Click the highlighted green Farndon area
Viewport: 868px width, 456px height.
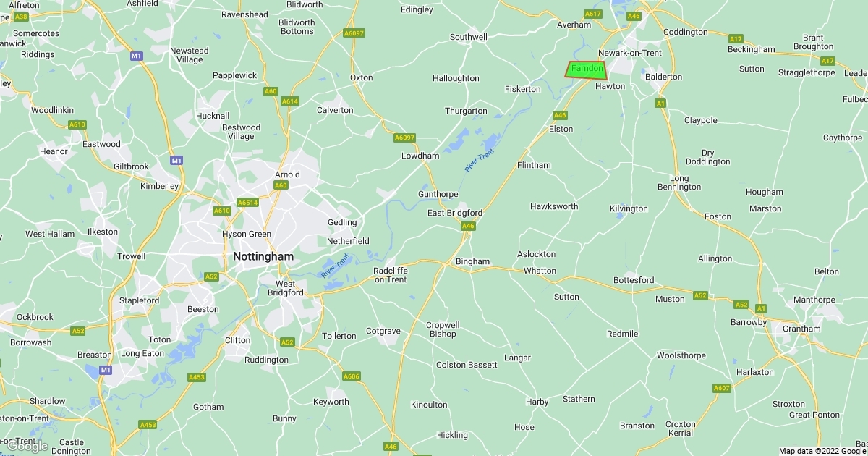click(x=587, y=69)
